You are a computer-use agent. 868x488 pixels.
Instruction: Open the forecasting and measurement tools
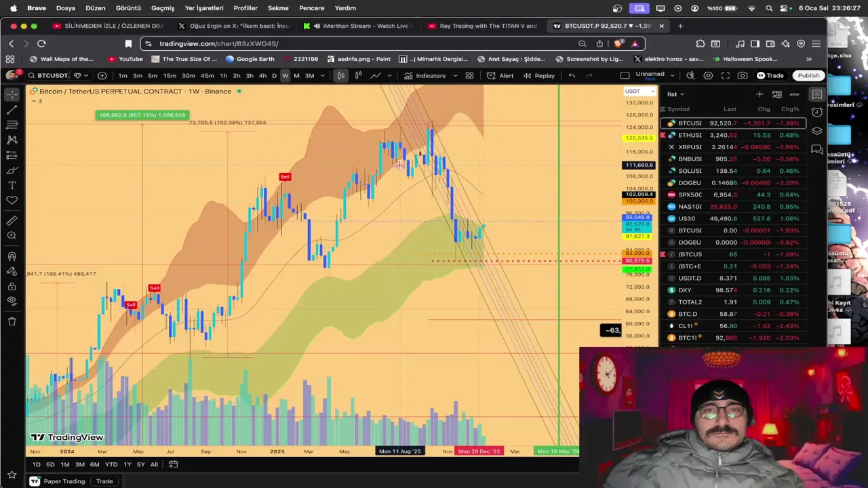tap(12, 155)
